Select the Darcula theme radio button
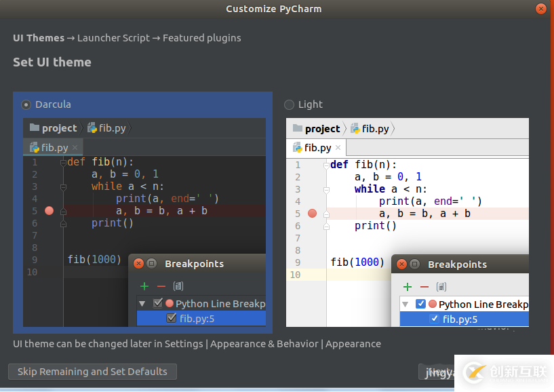Screen dimensions: 554x392 point(26,104)
